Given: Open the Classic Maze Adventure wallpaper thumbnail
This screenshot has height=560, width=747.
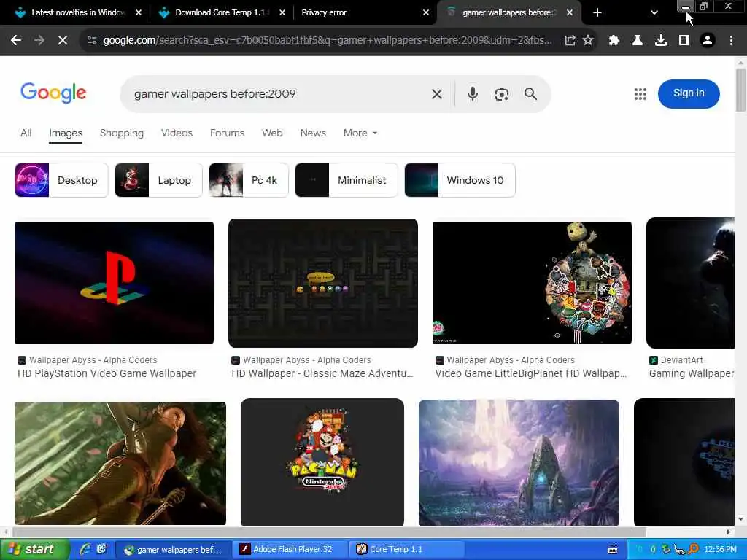Looking at the screenshot, I should (323, 283).
